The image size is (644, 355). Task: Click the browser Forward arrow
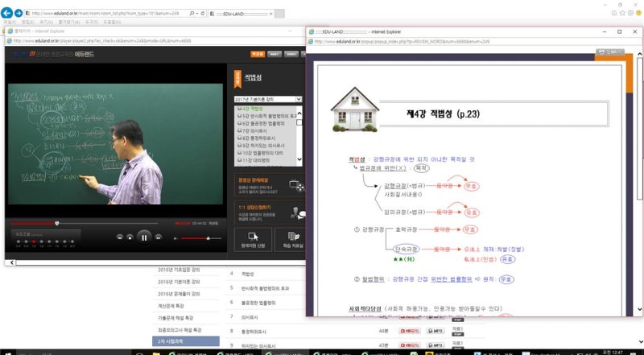point(18,14)
